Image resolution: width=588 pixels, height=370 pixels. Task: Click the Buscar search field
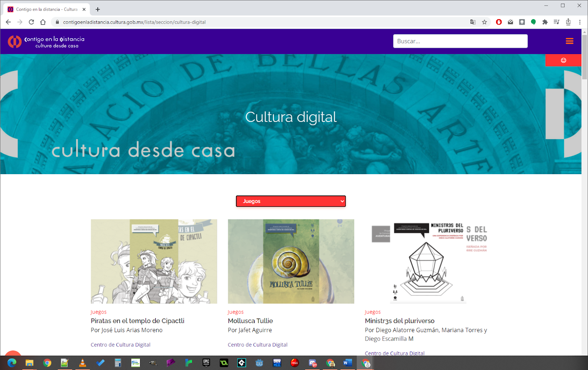click(460, 41)
